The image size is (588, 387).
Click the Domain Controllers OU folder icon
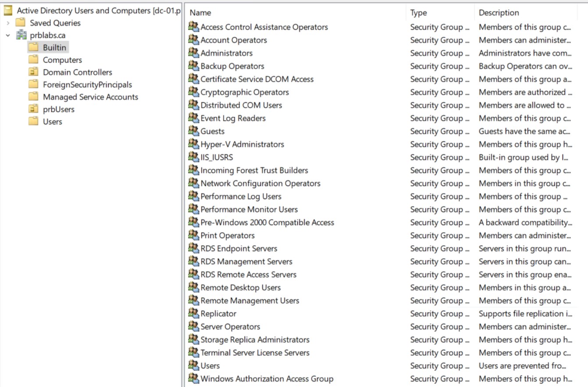(33, 72)
